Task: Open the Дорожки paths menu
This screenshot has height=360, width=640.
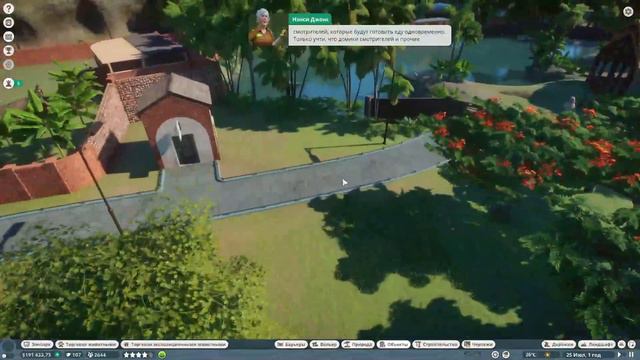Action: tap(559, 344)
